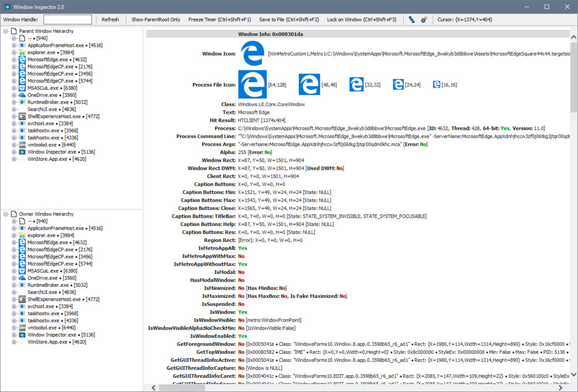578x392 pixels.
Task: Click MicrosoftEdgeCP.exe [2176] icon in Owner hierarchy
Action: (x=22, y=249)
